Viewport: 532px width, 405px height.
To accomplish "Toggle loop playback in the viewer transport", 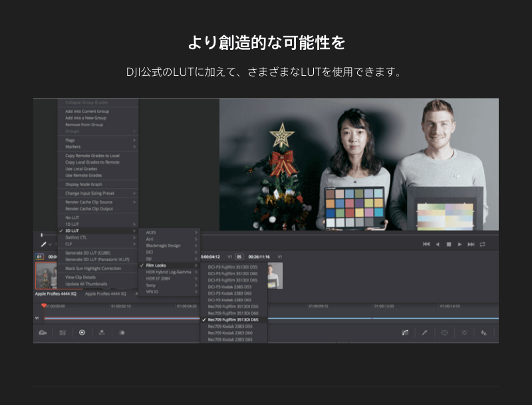I will coord(483,244).
